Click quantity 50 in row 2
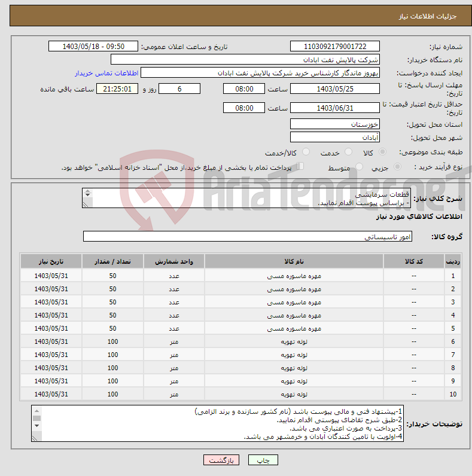This screenshot has width=472, height=476. (112, 289)
